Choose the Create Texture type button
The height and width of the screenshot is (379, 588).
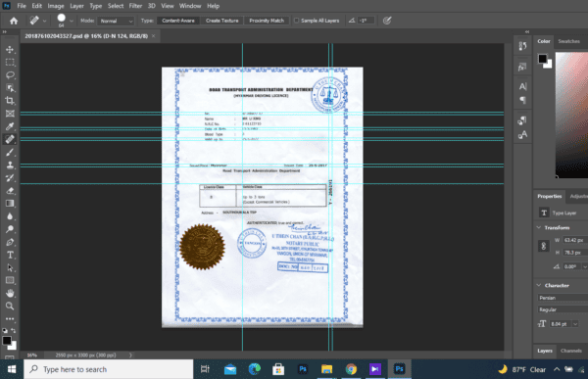click(x=222, y=21)
